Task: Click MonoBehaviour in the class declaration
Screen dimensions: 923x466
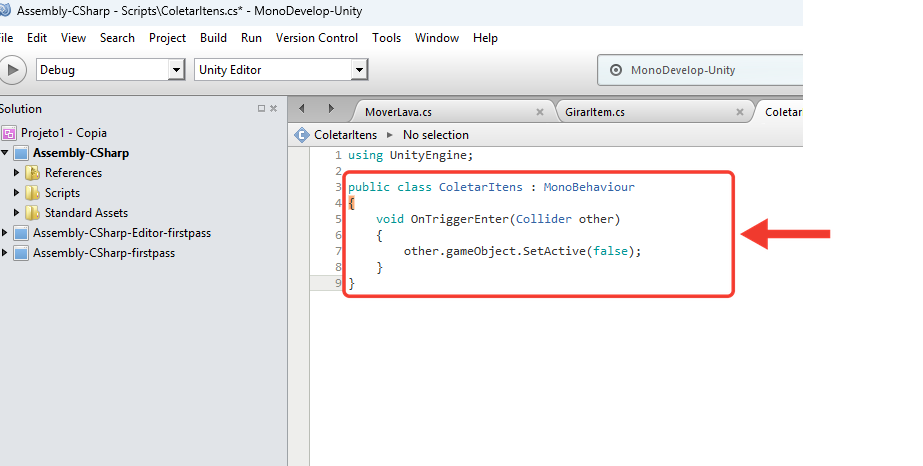Action: coord(589,187)
